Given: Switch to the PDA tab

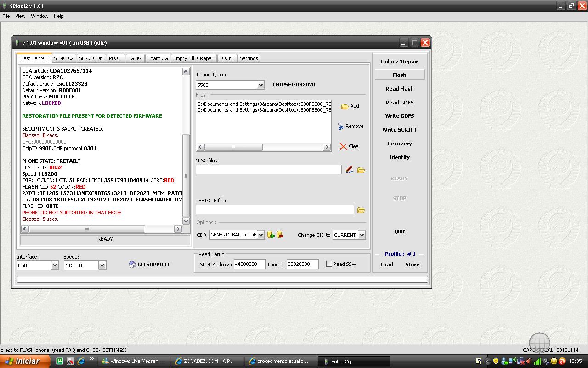Looking at the screenshot, I should [x=115, y=58].
